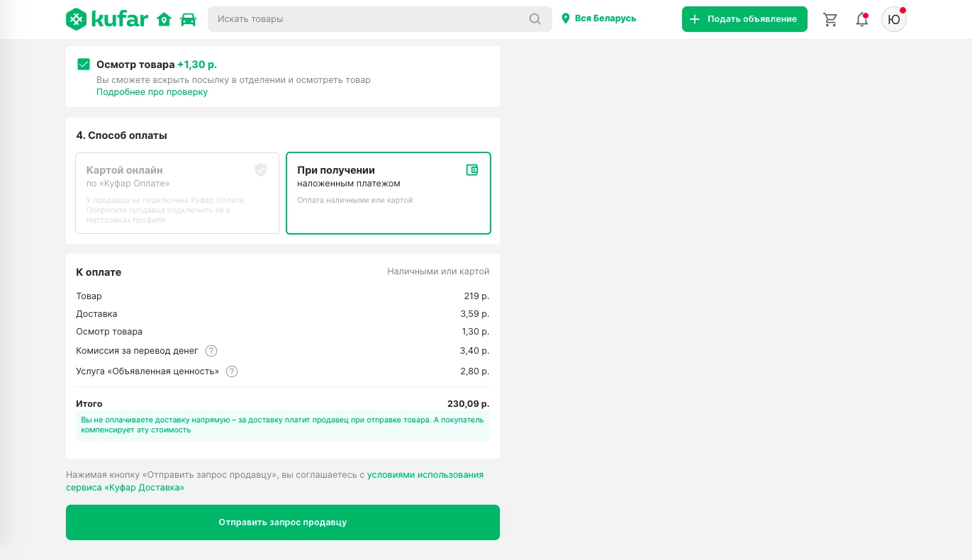Screen dimensions: 972x560
Task: Select cash on delivery payment option
Action: pos(388,193)
